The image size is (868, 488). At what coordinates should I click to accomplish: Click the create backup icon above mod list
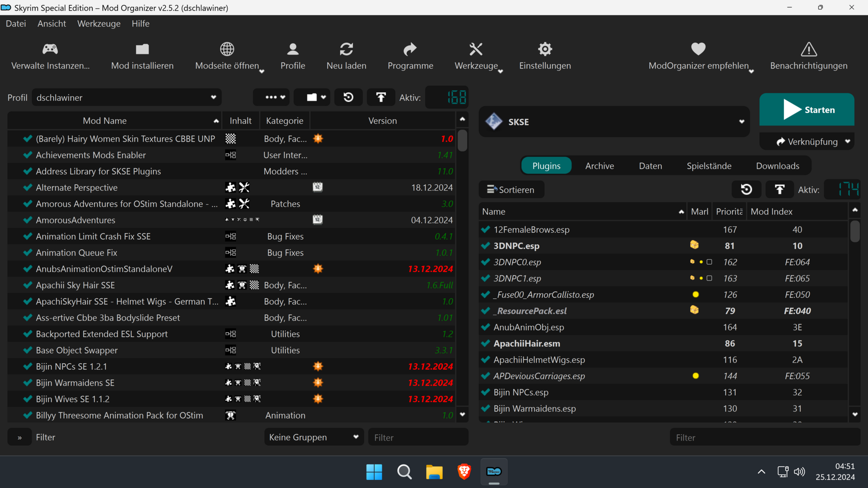(x=381, y=97)
